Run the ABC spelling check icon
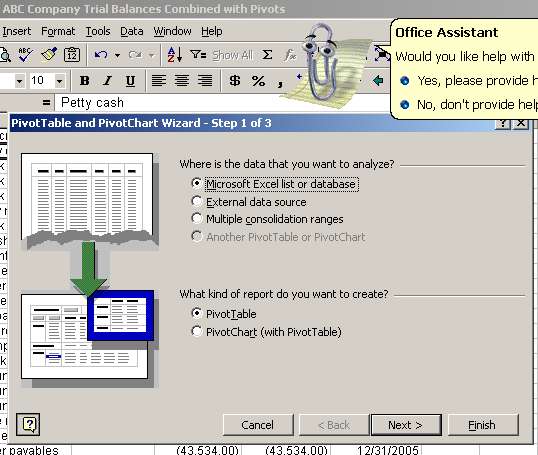538x455 pixels. click(x=25, y=55)
